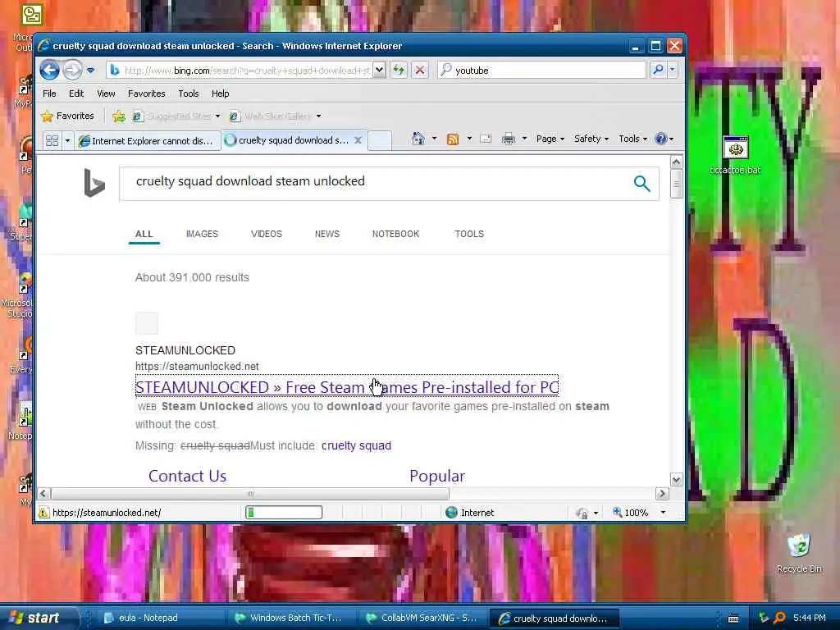Open search provider dropdown arrow
Screen dimensions: 840x630
(673, 71)
